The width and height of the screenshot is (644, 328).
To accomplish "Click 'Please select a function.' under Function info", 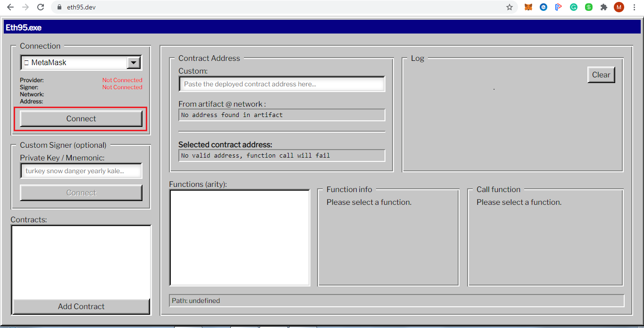I will [x=369, y=202].
